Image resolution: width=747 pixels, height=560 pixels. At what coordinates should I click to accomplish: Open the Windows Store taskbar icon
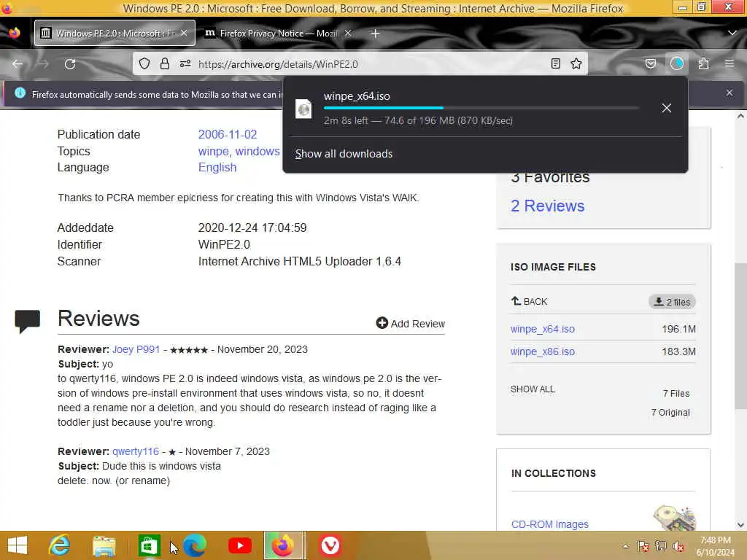pos(149,545)
